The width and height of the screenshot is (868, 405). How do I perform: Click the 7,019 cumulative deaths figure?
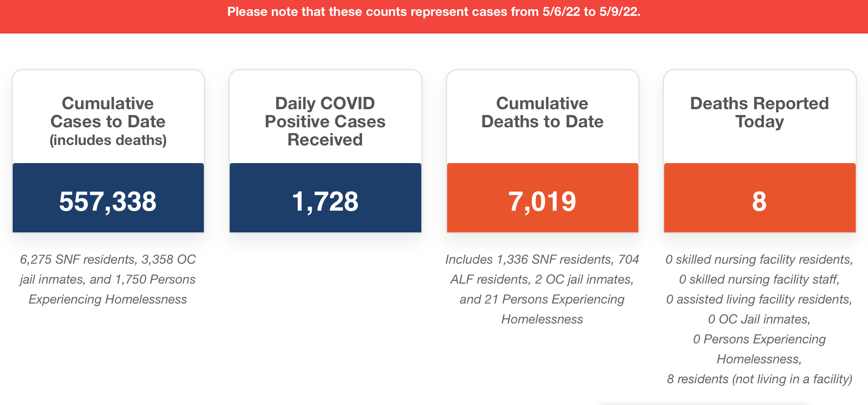tap(542, 201)
